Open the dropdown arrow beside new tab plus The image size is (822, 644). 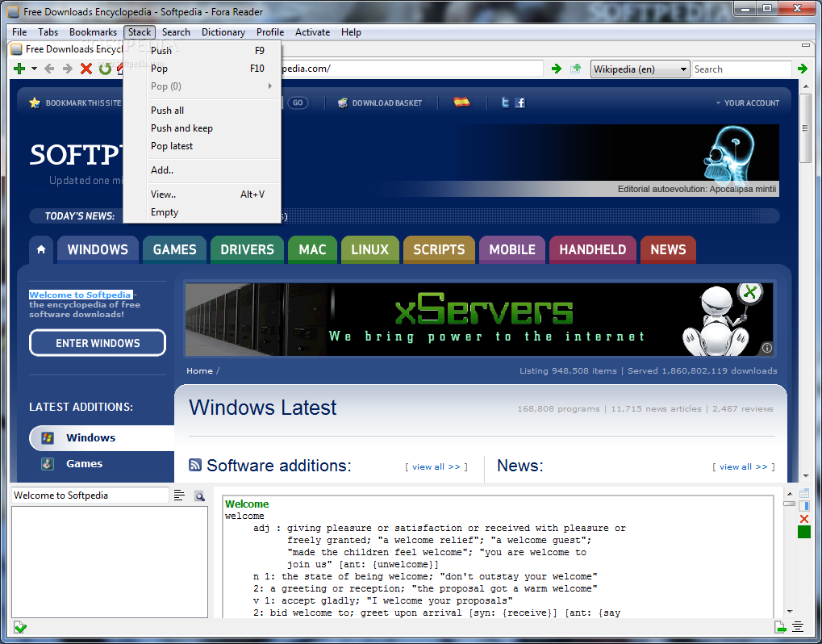(34, 69)
